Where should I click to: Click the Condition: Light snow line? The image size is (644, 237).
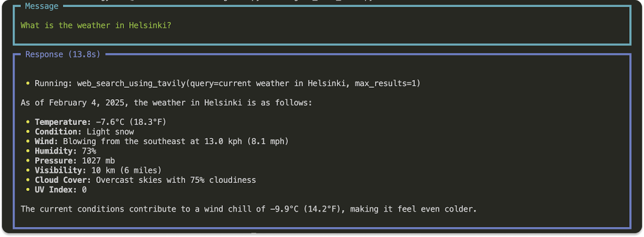(x=84, y=132)
